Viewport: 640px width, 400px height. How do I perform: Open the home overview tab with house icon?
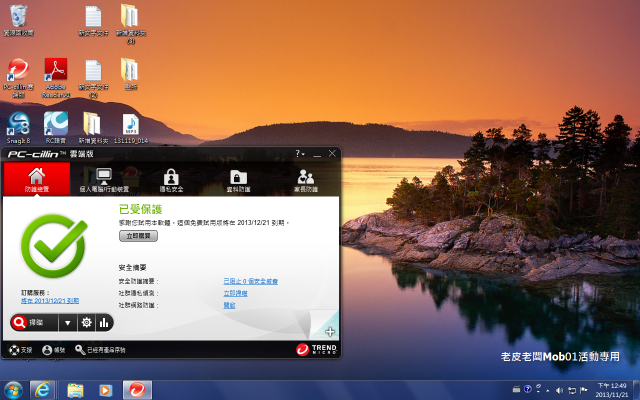(37, 179)
